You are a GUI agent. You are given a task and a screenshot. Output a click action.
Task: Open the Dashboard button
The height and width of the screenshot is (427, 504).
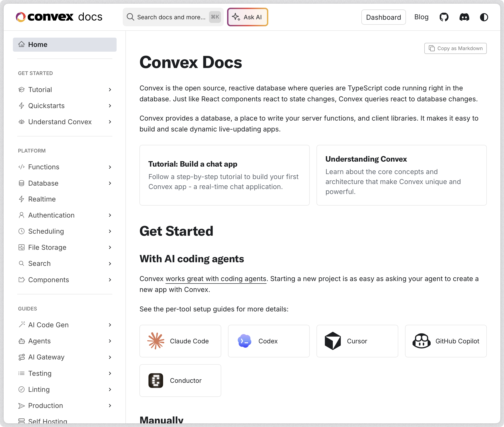click(383, 17)
